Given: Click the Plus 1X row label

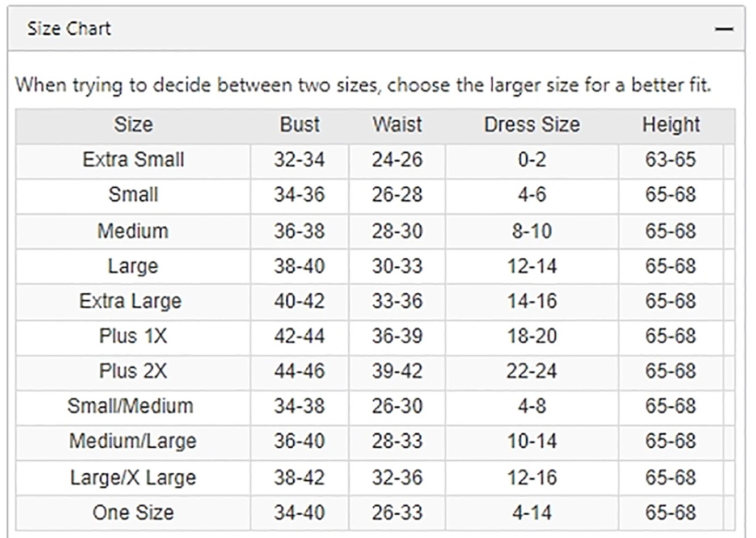Looking at the screenshot, I should tap(133, 336).
